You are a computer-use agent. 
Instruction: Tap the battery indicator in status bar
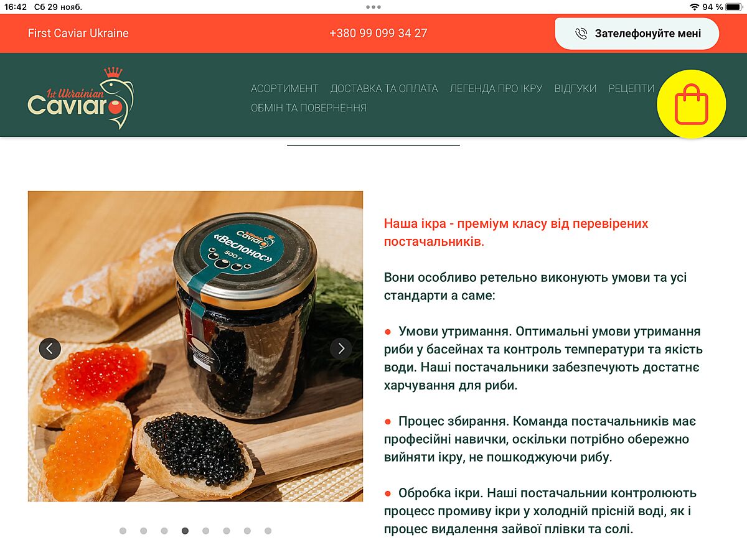733,7
